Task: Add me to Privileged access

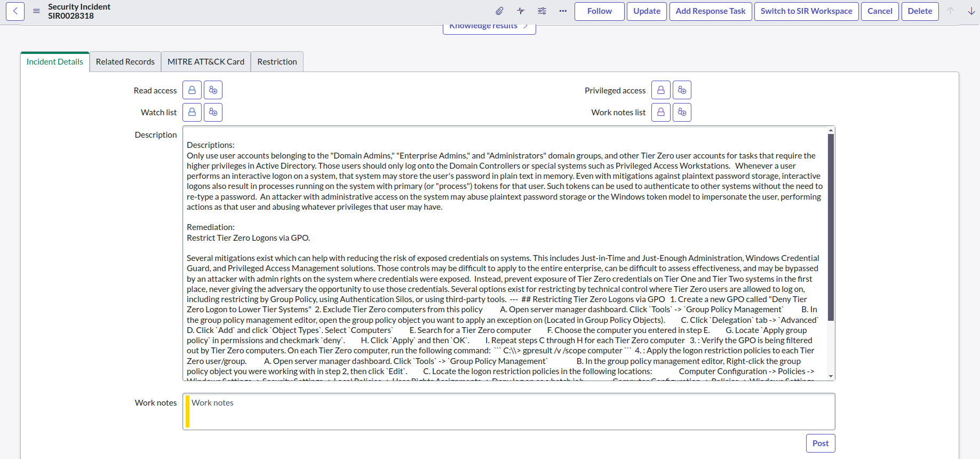Action: pos(682,90)
